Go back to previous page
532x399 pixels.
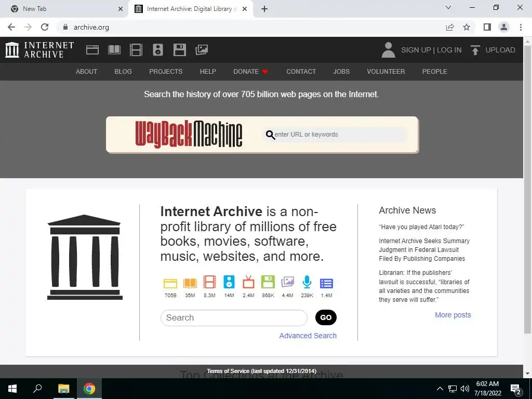(11, 27)
